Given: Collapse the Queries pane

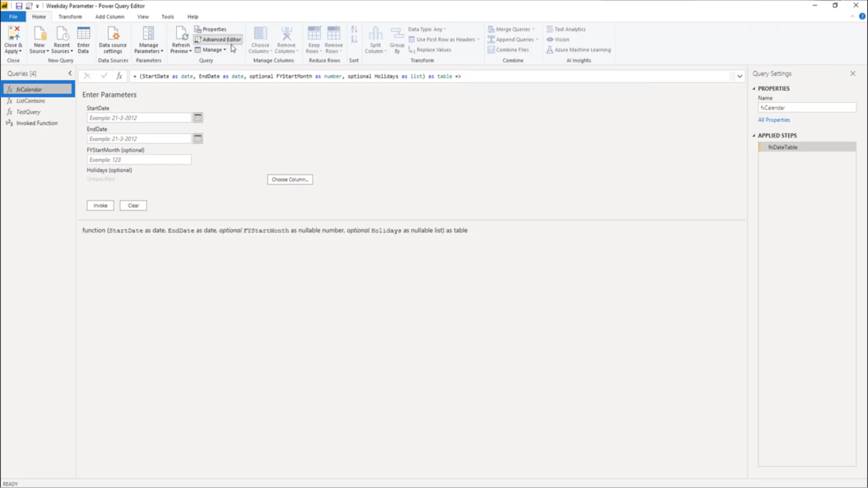Looking at the screenshot, I should click(x=70, y=73).
